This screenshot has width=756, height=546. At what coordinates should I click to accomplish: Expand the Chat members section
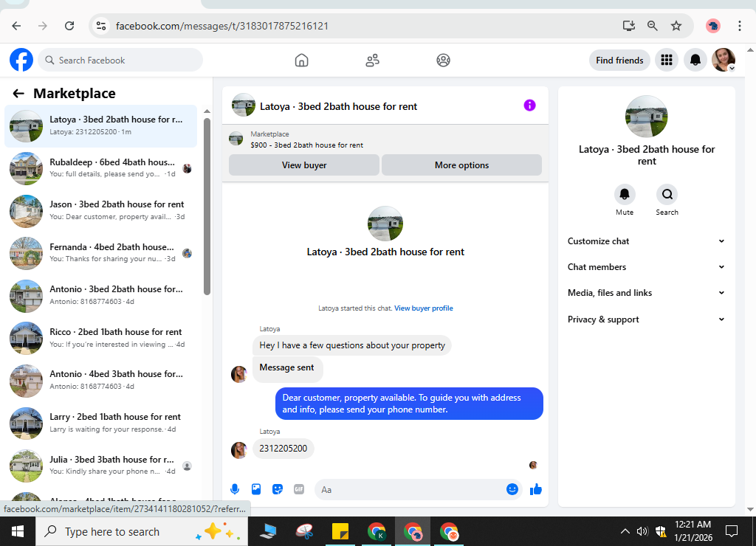pyautogui.click(x=646, y=267)
